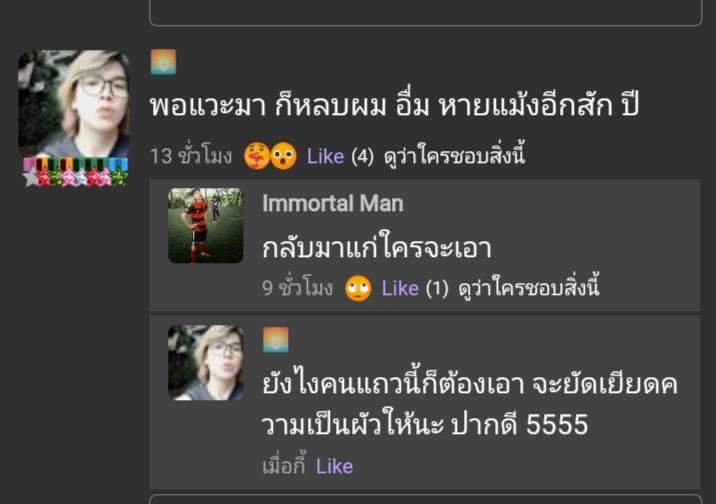Image resolution: width=716 pixels, height=504 pixels.
Task: Open the blonde user's large profile picture
Action: [x=74, y=104]
